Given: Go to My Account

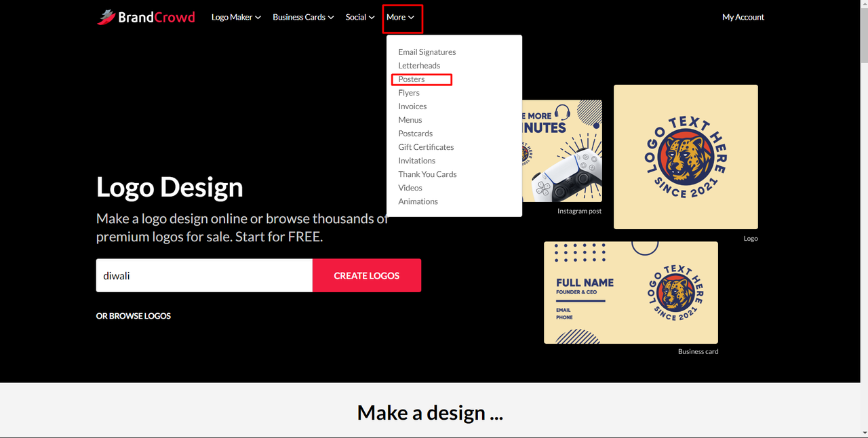Looking at the screenshot, I should pyautogui.click(x=743, y=17).
